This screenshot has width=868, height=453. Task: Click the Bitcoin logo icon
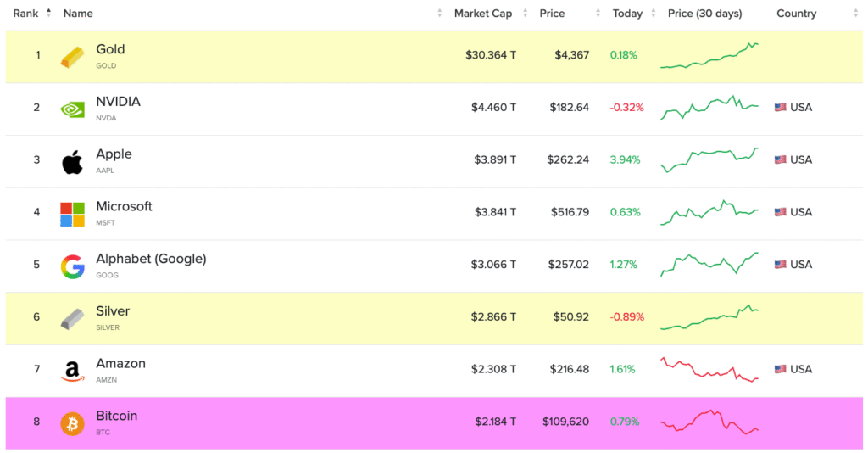click(72, 423)
